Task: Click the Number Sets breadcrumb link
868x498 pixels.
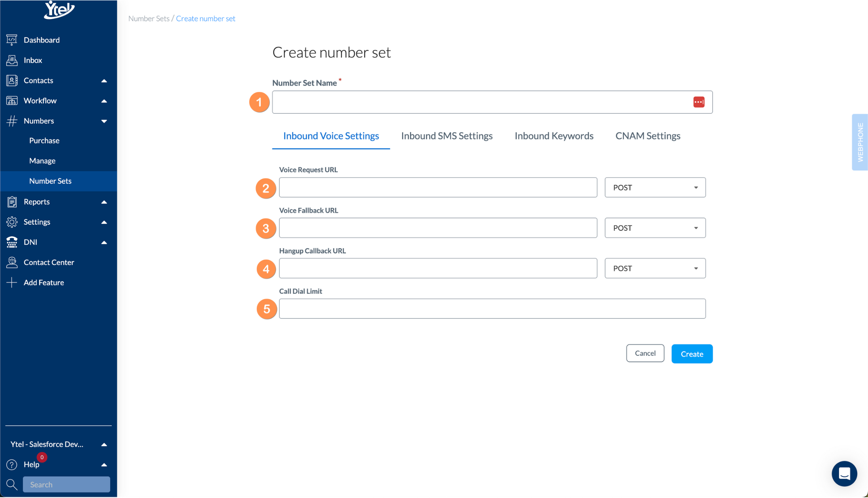Action: point(149,19)
